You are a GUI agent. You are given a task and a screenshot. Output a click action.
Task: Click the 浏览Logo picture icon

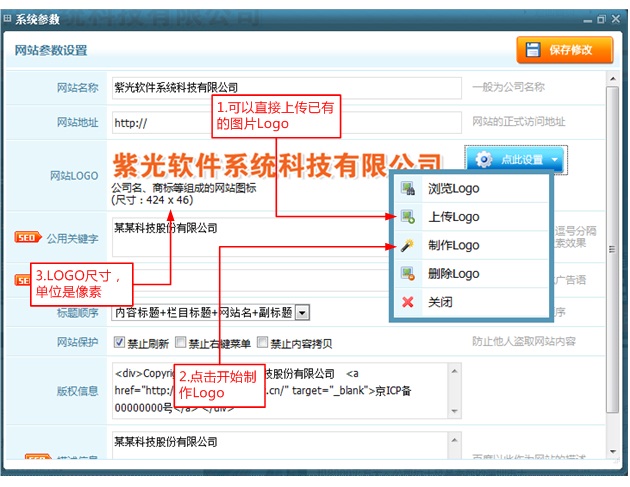point(407,189)
